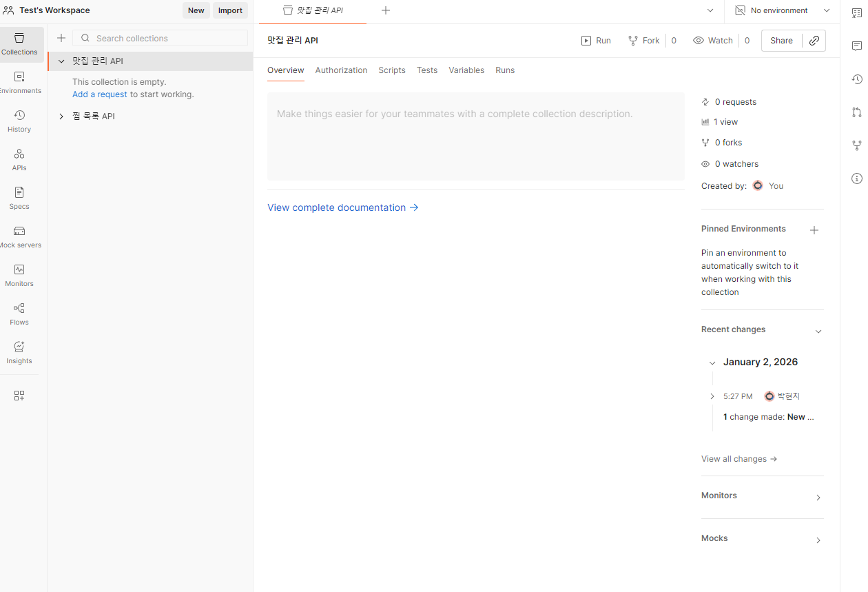Click the copy link icon next to Share

(814, 41)
